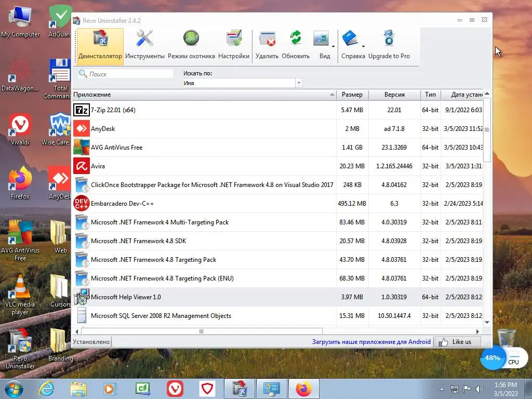Open the AVG AntiVirus Free desktop shortcut

(x=20, y=241)
